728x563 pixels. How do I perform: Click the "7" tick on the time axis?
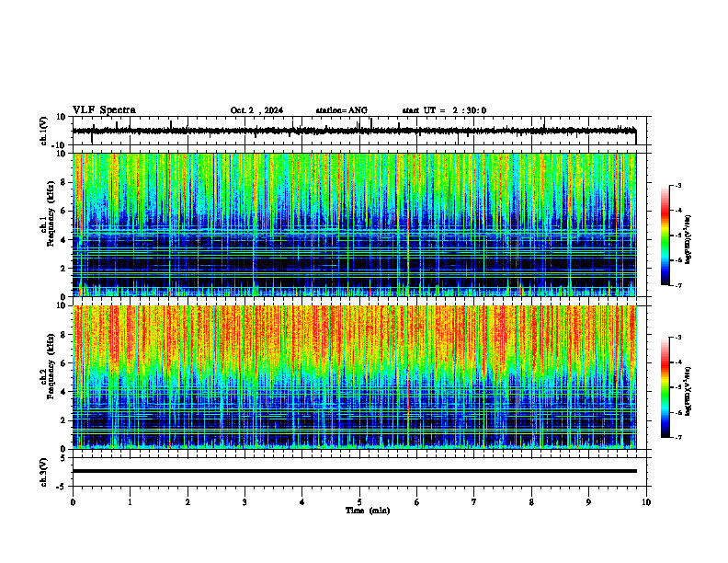[474, 502]
